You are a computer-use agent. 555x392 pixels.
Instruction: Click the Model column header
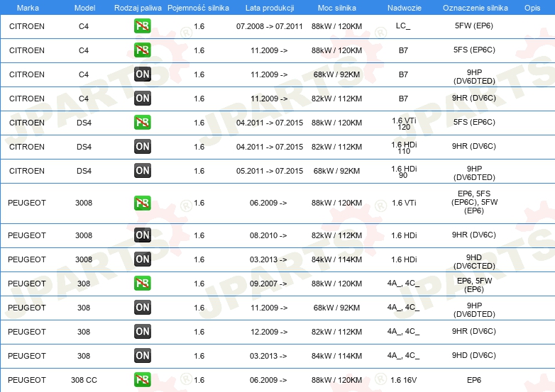tap(84, 8)
